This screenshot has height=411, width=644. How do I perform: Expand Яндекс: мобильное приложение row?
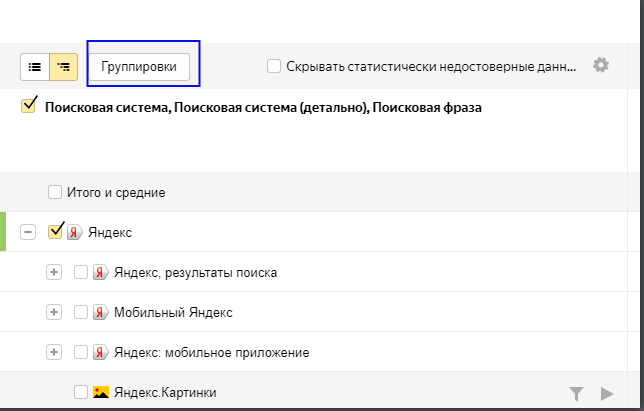[54, 352]
